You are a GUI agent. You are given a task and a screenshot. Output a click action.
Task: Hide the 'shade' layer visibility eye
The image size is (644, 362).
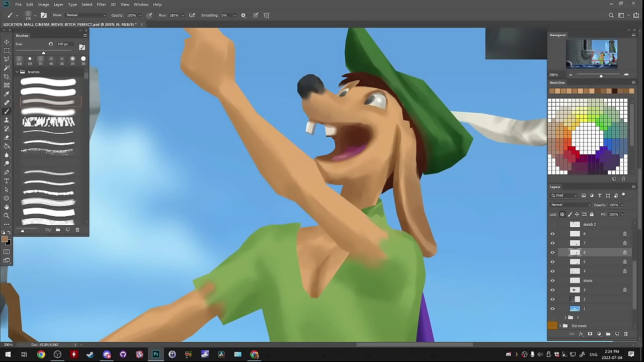552,281
